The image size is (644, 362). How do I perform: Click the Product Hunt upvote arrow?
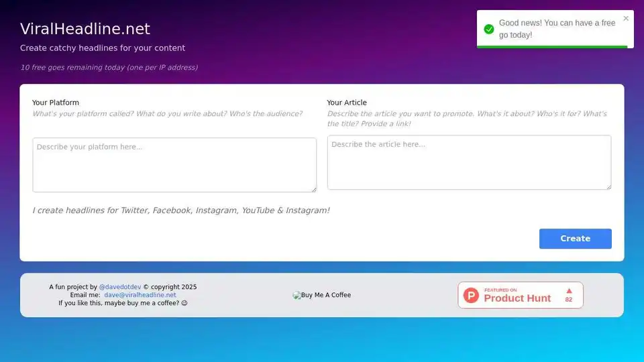click(569, 291)
